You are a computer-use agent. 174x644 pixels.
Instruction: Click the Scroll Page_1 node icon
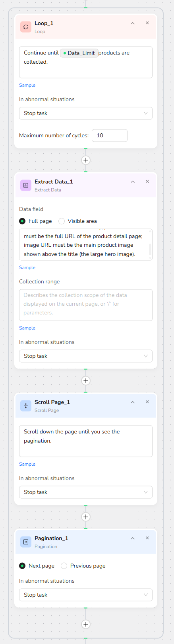pyautogui.click(x=26, y=406)
